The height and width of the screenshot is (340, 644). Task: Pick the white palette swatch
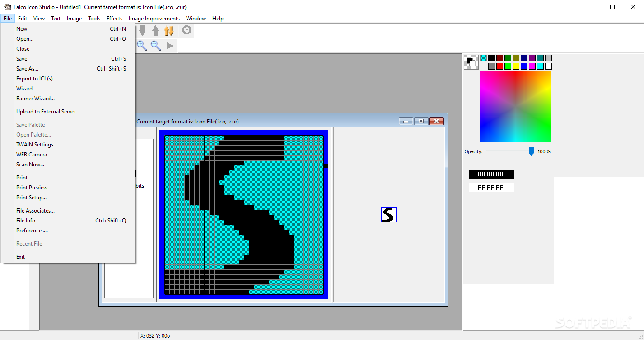[548, 66]
